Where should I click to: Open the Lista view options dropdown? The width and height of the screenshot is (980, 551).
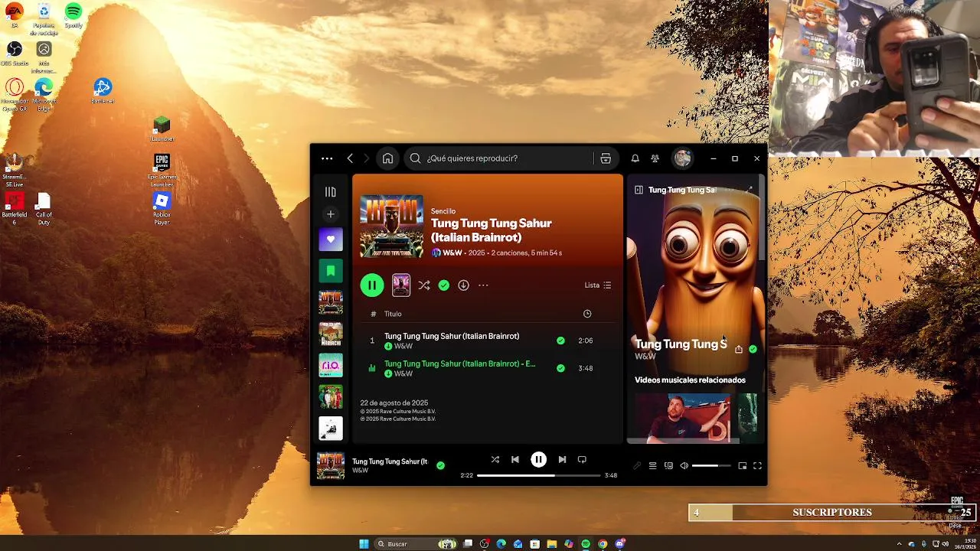pyautogui.click(x=598, y=285)
